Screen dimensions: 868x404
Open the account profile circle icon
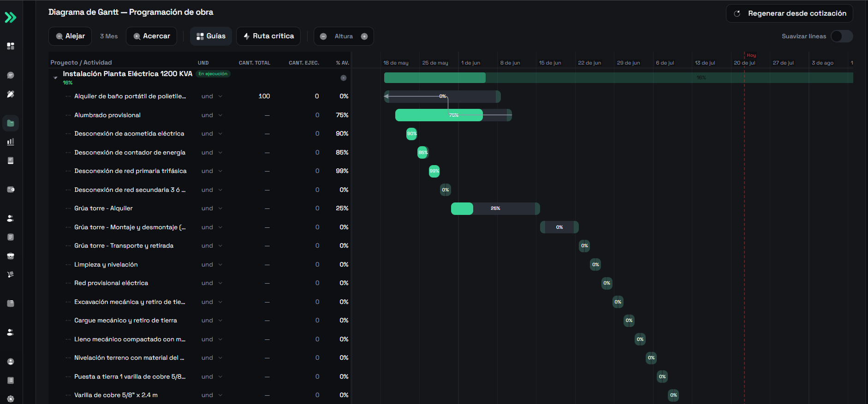point(11,362)
